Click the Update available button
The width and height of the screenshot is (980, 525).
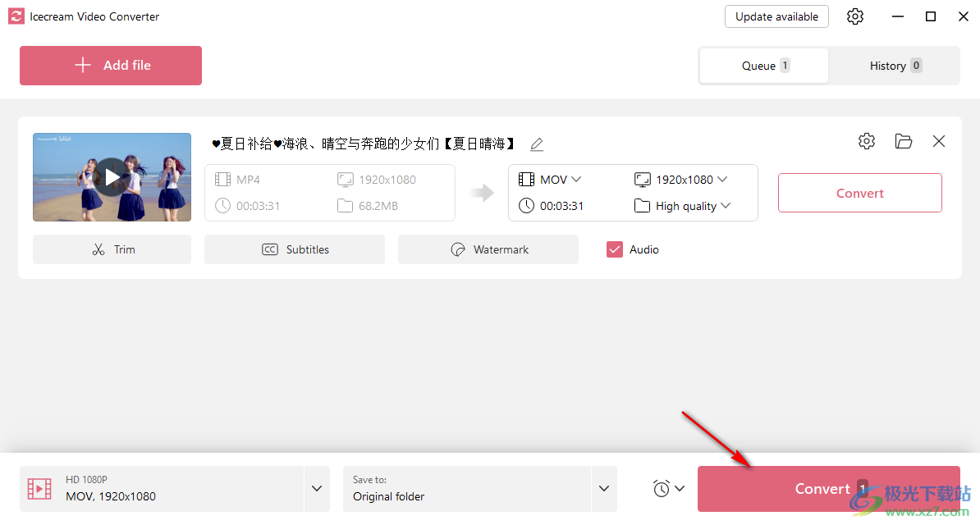pos(777,16)
